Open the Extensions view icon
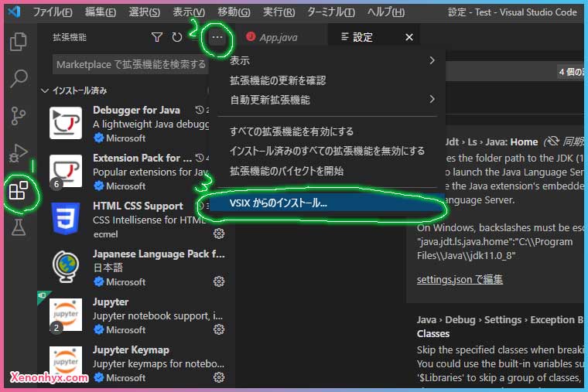 (x=19, y=190)
